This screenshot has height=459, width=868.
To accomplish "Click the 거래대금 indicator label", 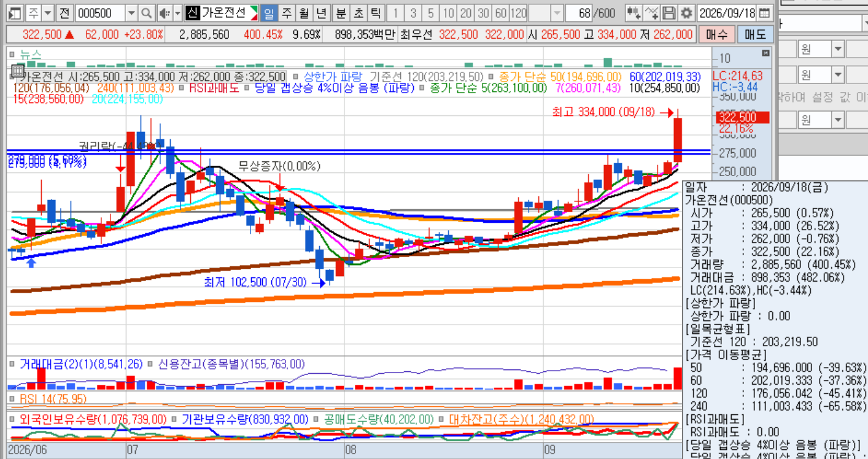I will click(x=81, y=364).
